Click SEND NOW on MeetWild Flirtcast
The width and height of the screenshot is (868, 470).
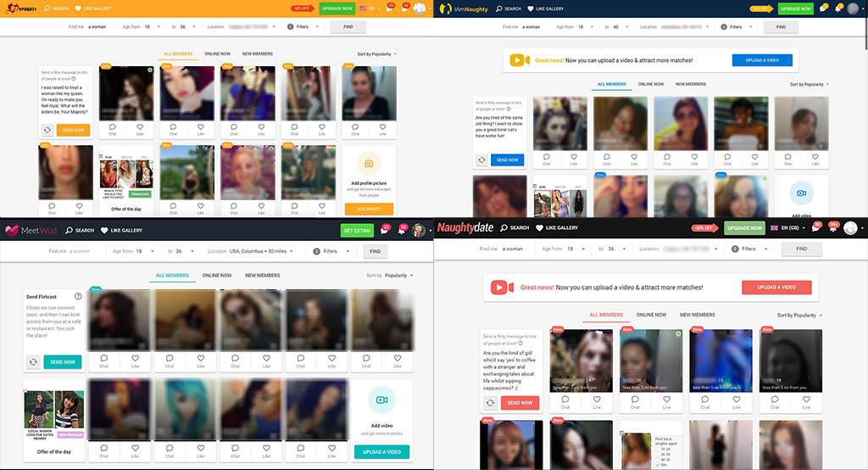63,362
